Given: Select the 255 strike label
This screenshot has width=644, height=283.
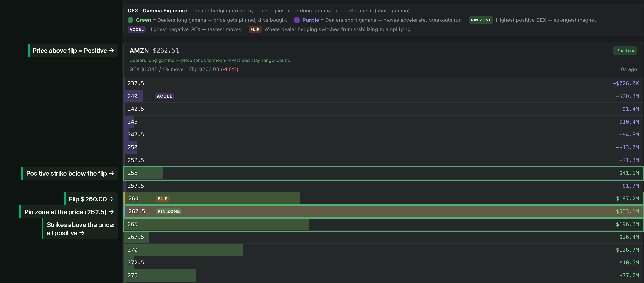Looking at the screenshot, I should click(132, 173).
